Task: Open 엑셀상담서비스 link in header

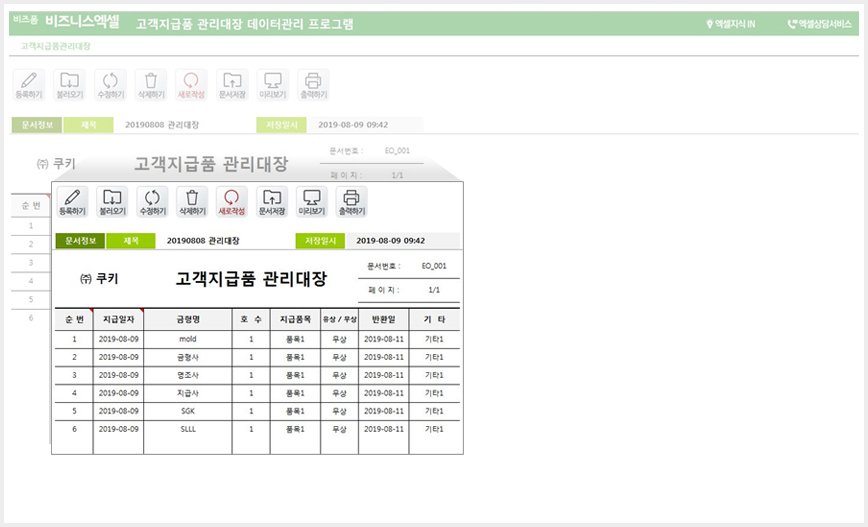Action: click(820, 24)
